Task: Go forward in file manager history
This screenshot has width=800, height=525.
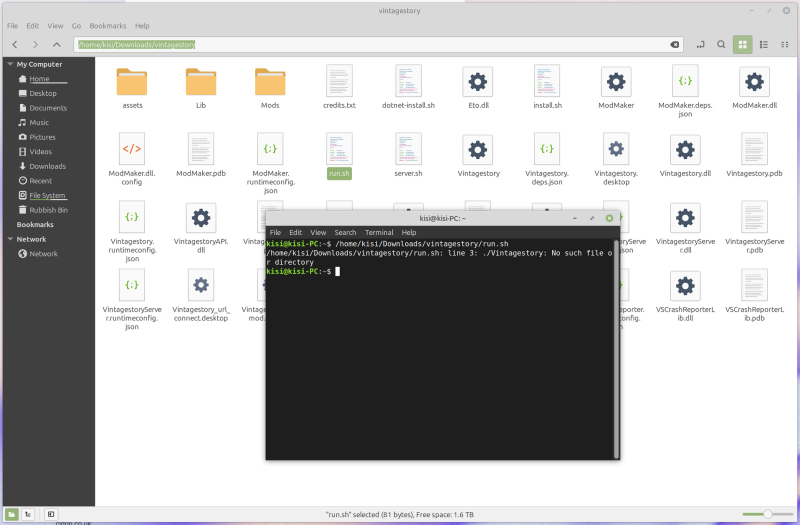Action: (35, 45)
